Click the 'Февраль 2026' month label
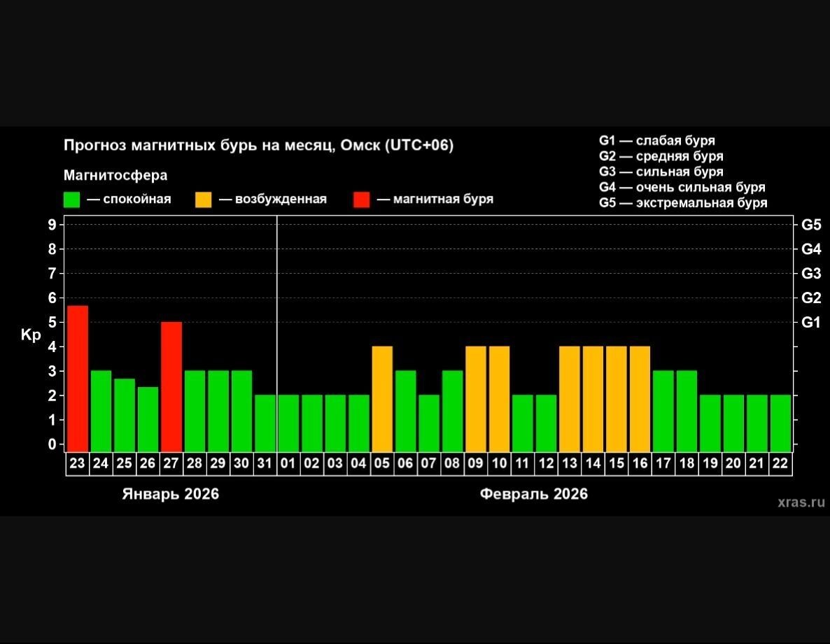The image size is (830, 644). (x=533, y=494)
